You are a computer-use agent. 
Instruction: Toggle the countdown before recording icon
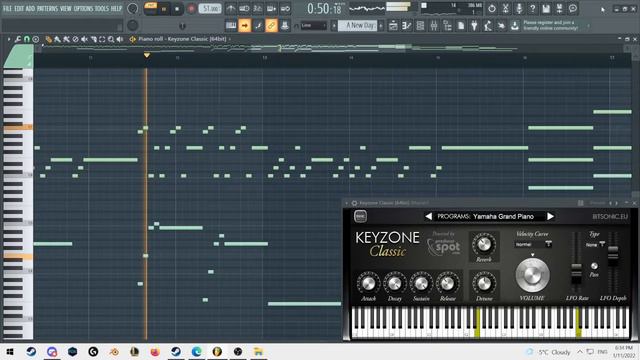click(258, 9)
